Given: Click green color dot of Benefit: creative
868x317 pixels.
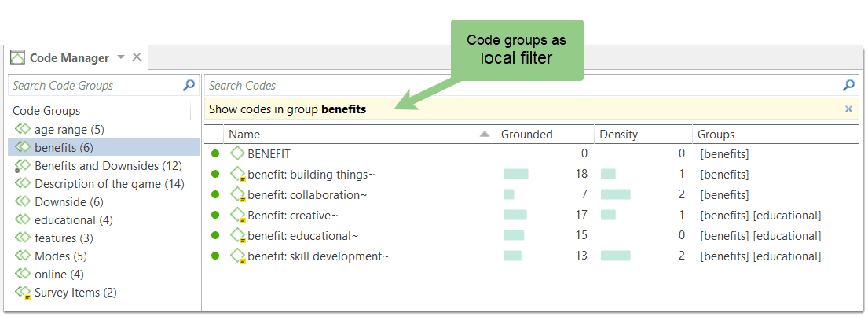Looking at the screenshot, I should pyautogui.click(x=215, y=215).
